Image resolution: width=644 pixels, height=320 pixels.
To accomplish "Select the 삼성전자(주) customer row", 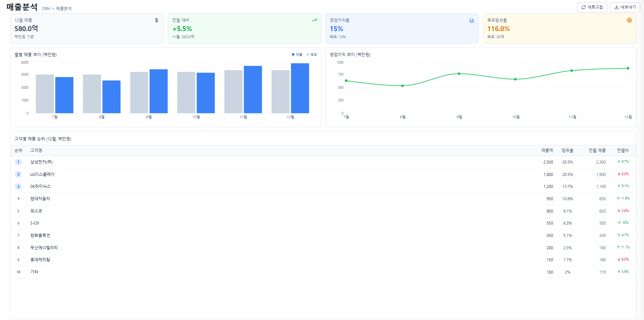I will 41,162.
